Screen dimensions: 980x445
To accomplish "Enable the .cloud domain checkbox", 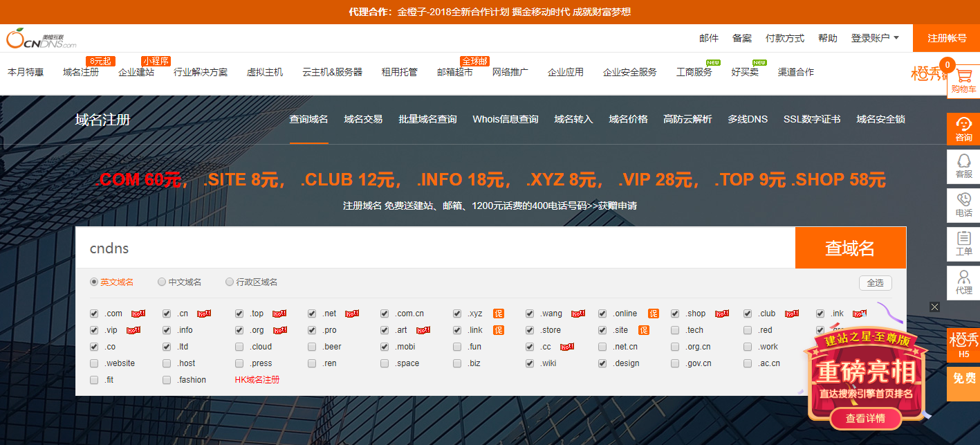I will pos(239,347).
